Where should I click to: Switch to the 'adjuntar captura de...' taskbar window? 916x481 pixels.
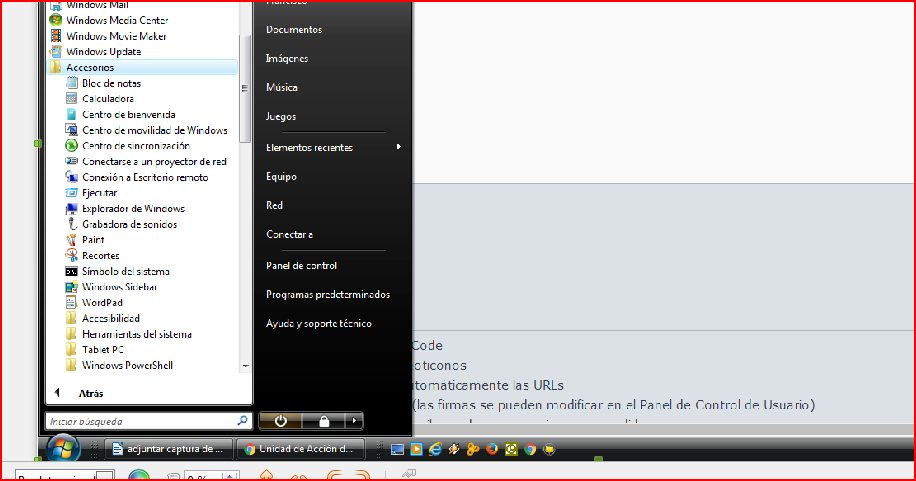click(x=169, y=449)
